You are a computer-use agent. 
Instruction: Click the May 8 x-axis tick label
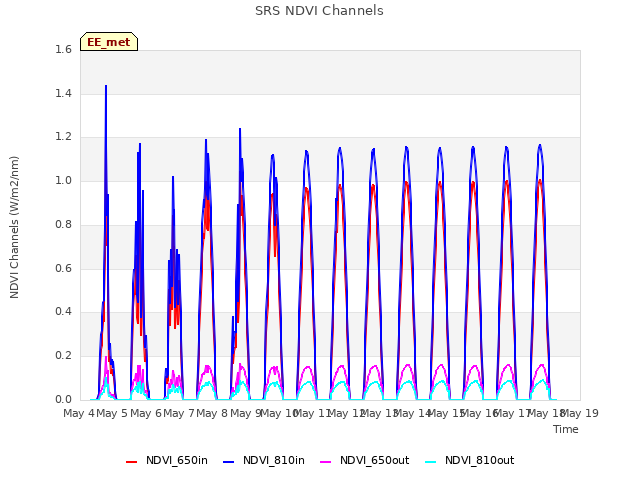[x=212, y=413]
